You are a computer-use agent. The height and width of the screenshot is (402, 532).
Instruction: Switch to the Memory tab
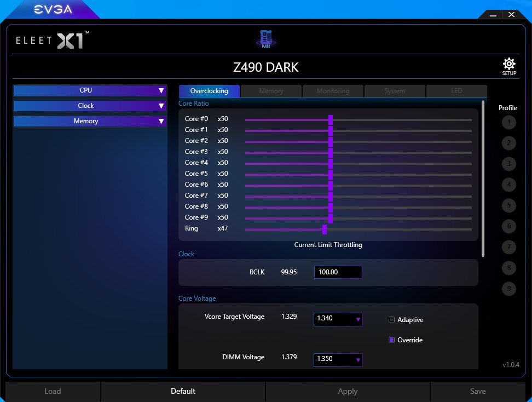(271, 91)
